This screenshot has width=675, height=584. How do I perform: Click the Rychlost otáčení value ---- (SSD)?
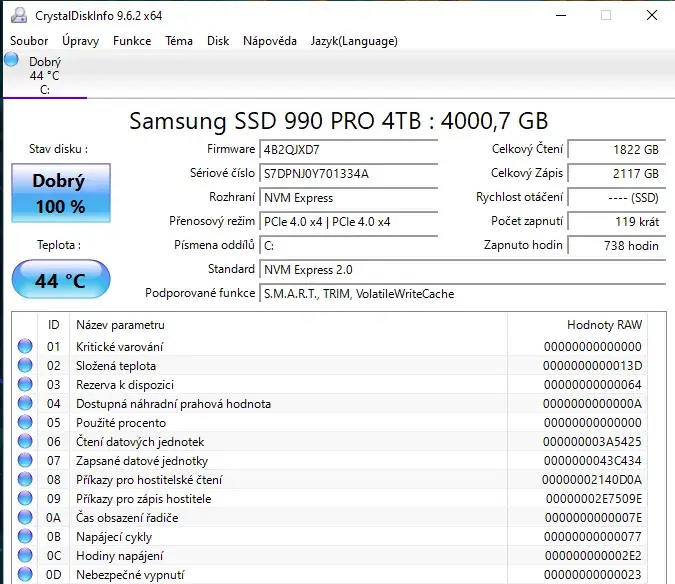tap(617, 198)
